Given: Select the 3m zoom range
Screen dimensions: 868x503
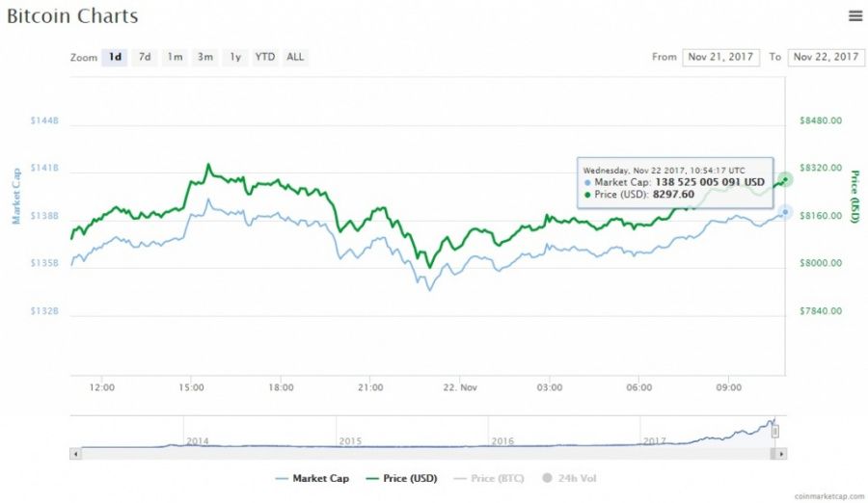Looking at the screenshot, I should point(205,57).
